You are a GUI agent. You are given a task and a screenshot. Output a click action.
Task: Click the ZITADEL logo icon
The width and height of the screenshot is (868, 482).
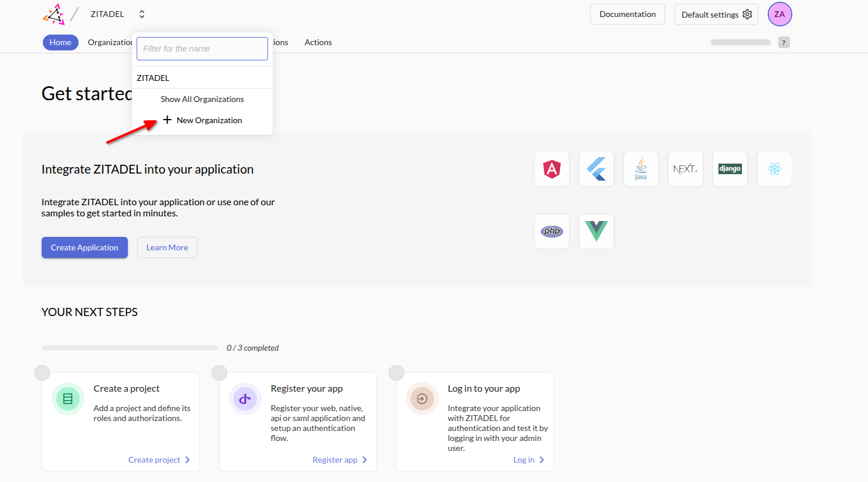(x=53, y=14)
